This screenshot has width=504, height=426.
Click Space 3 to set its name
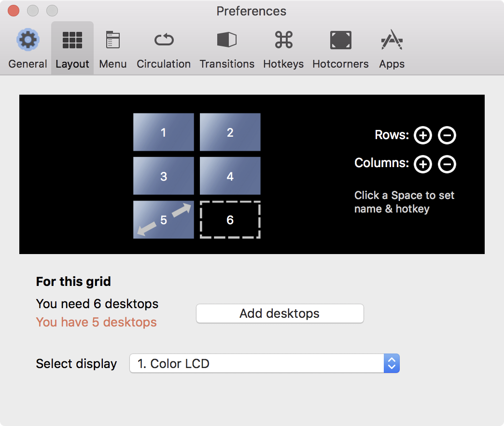click(164, 176)
